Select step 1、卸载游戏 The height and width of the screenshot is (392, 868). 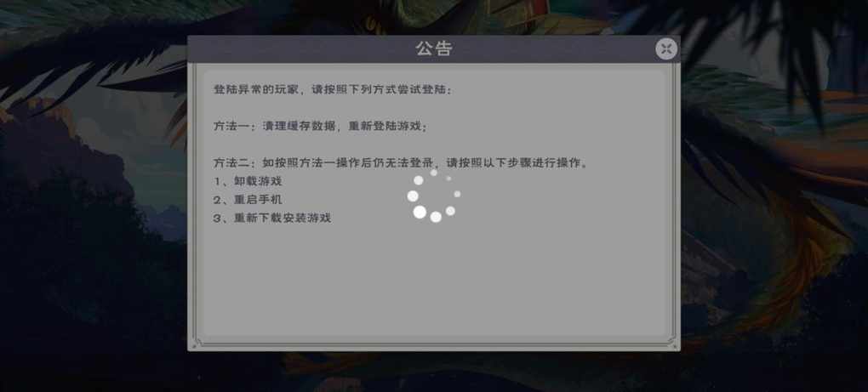[248, 181]
